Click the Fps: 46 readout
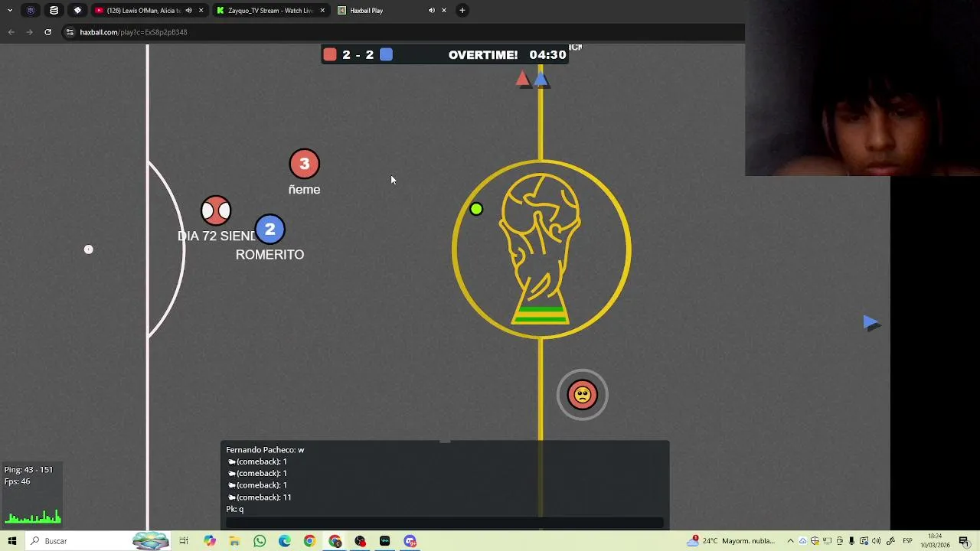 (17, 481)
